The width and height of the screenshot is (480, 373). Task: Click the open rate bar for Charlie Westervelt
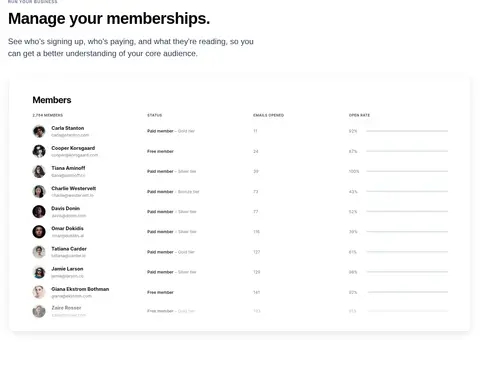pos(407,191)
